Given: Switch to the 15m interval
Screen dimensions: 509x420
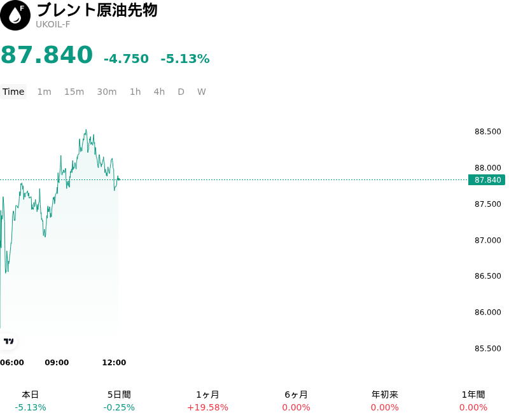Looking at the screenshot, I should pyautogui.click(x=74, y=92).
